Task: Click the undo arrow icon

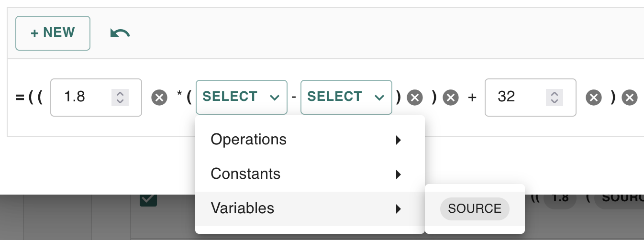Action: point(120,33)
